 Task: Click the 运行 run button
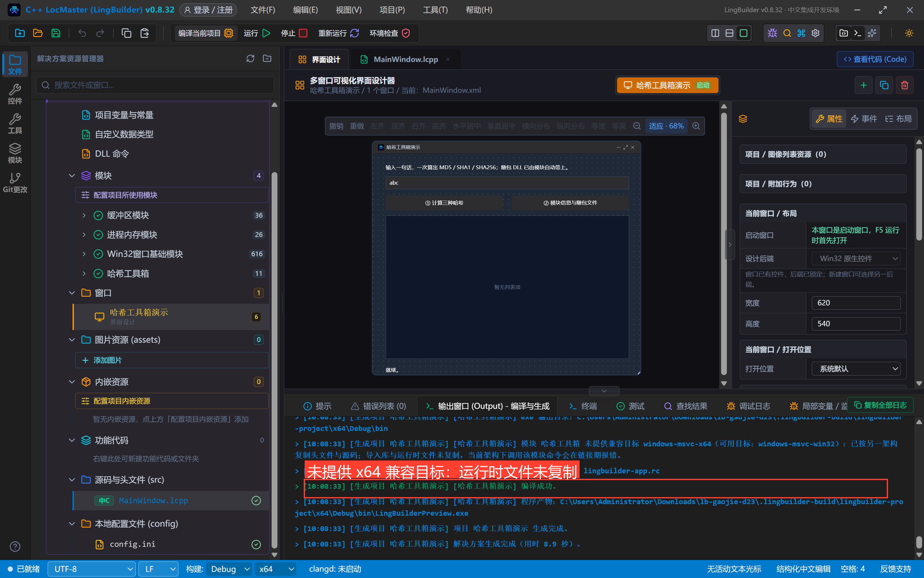[x=257, y=33]
